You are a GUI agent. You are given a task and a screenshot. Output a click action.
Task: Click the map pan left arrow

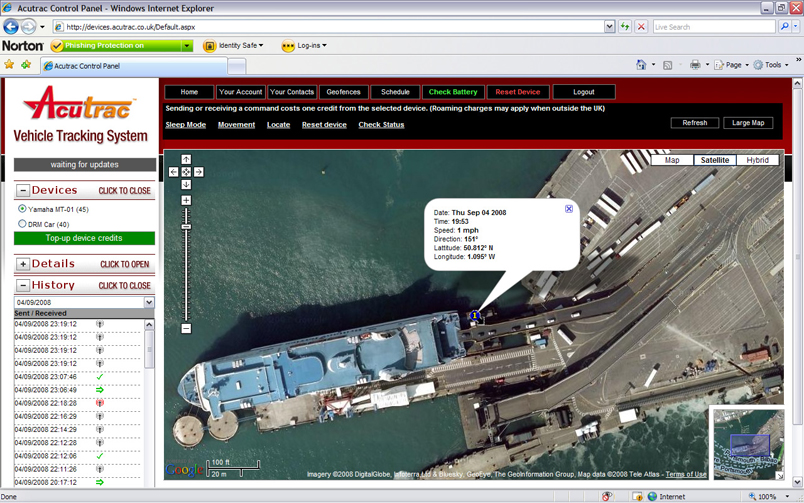(x=174, y=172)
